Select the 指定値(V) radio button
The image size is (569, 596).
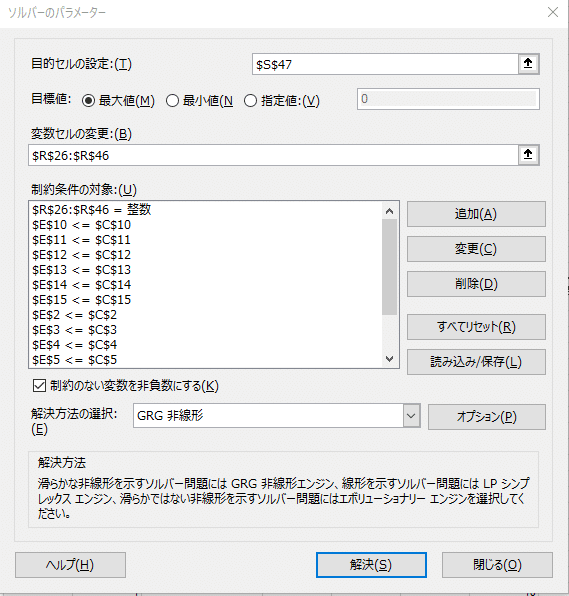(x=250, y=101)
